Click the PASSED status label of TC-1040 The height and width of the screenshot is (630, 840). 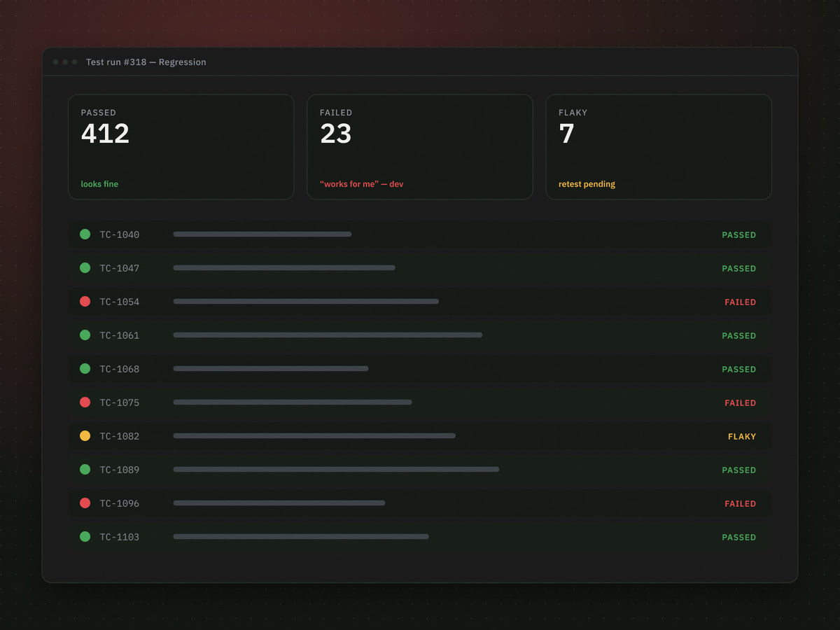739,235
